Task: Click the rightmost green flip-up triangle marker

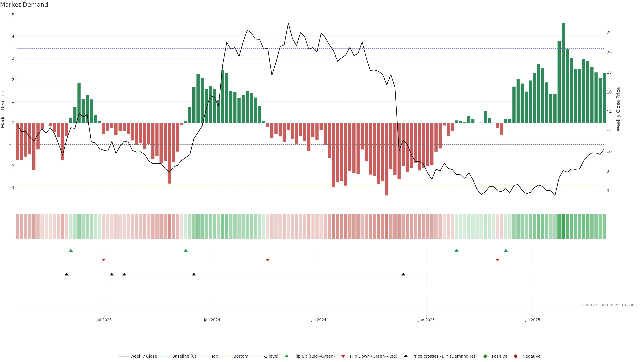Action: (505, 251)
